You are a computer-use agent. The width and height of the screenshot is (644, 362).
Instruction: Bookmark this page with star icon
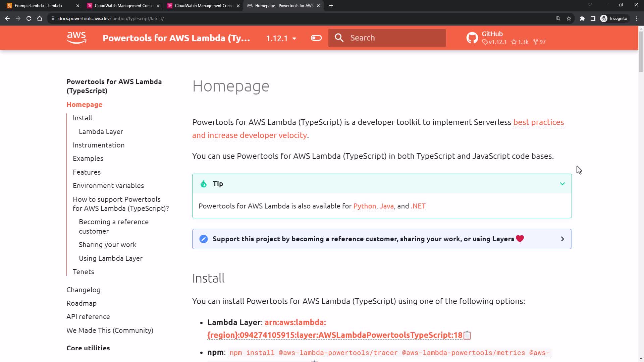(569, 18)
